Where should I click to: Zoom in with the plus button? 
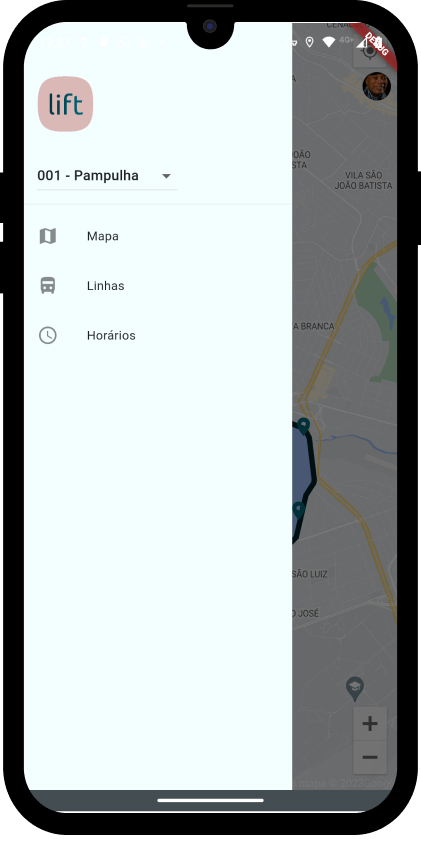[370, 724]
